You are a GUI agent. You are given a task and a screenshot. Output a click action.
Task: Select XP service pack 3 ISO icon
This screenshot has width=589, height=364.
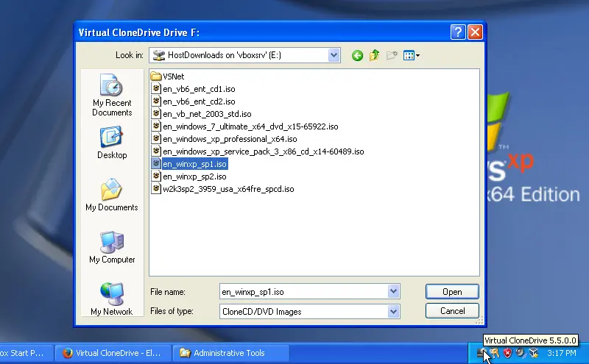click(156, 151)
